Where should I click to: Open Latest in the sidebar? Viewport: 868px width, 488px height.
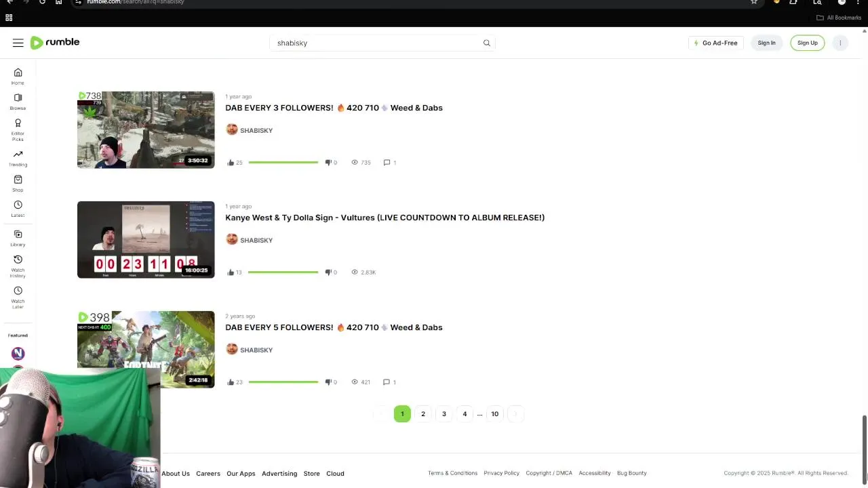(x=18, y=209)
